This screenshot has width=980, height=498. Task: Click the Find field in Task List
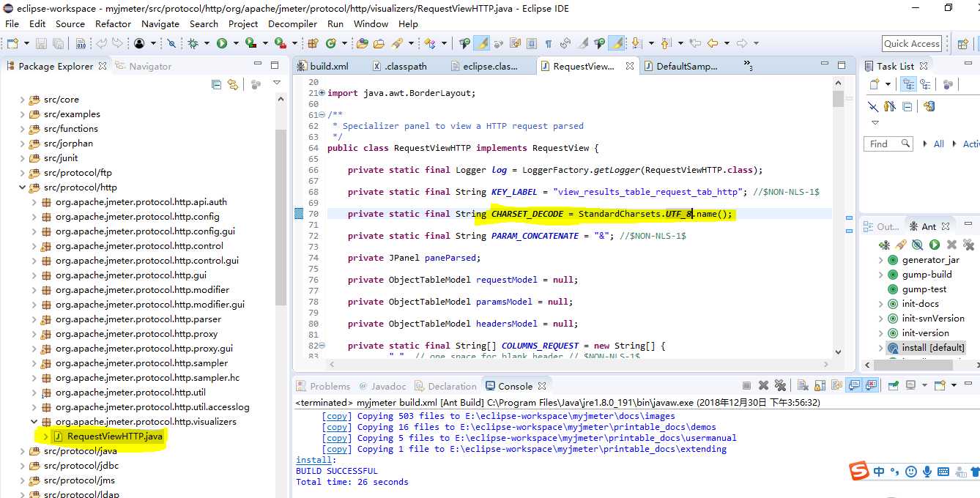click(888, 144)
